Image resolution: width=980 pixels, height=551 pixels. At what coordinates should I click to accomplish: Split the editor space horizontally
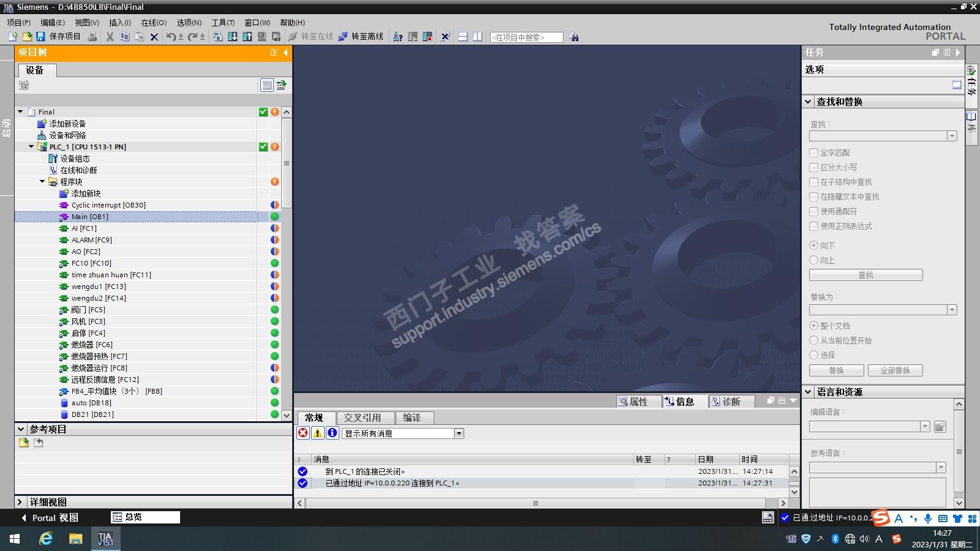point(463,37)
